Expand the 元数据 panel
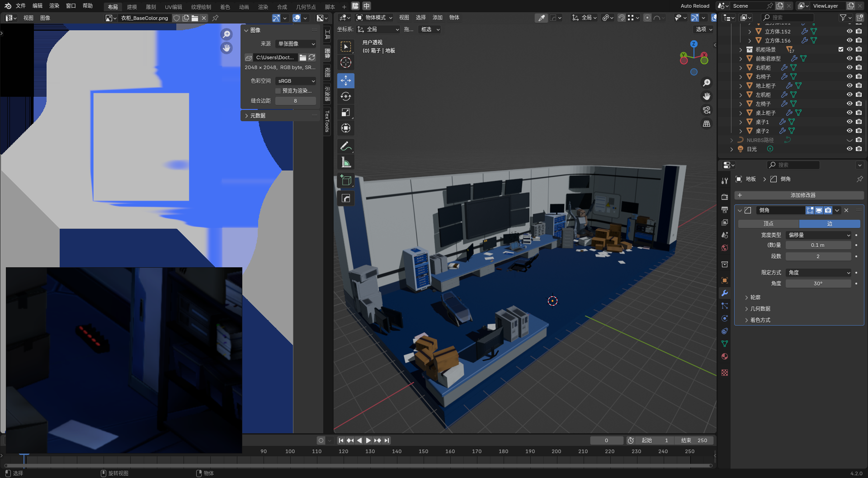Screen dimensions: 868x478 [x=258, y=116]
